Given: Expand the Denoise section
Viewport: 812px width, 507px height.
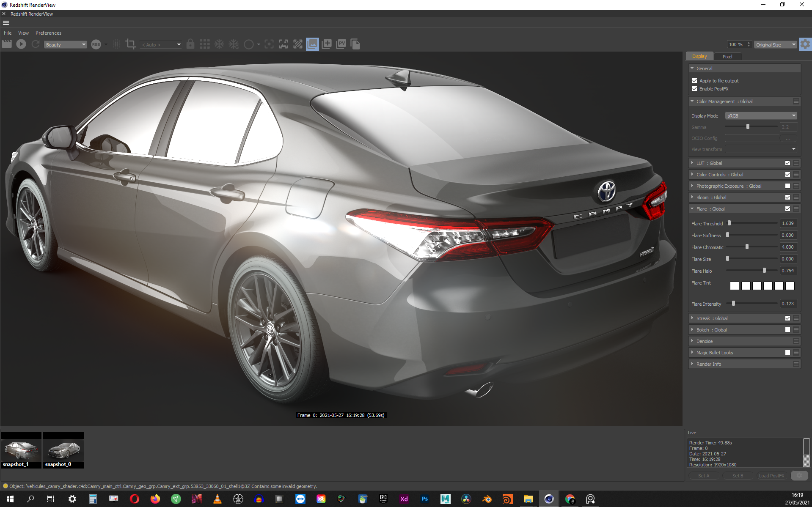Looking at the screenshot, I should pos(705,341).
